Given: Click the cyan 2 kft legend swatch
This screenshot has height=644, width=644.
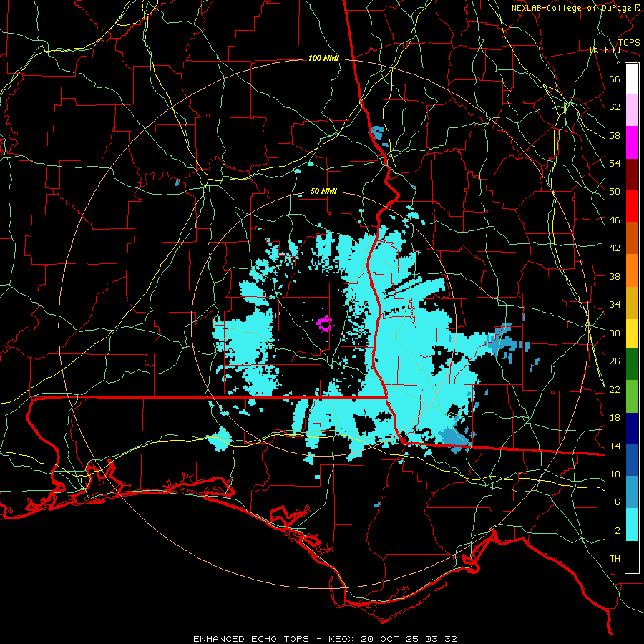Looking at the screenshot, I should pos(632,525).
